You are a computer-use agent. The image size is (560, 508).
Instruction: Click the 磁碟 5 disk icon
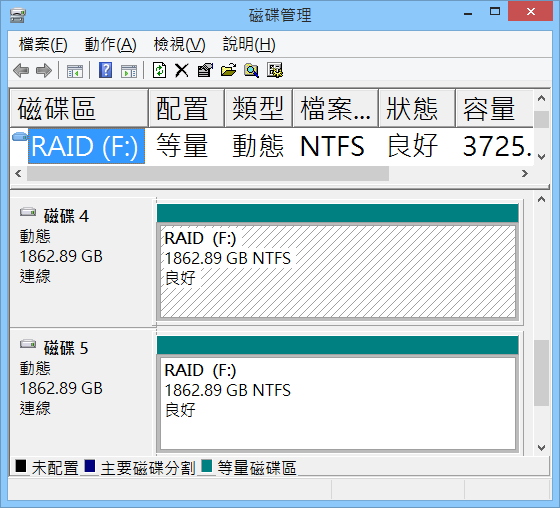click(x=28, y=344)
